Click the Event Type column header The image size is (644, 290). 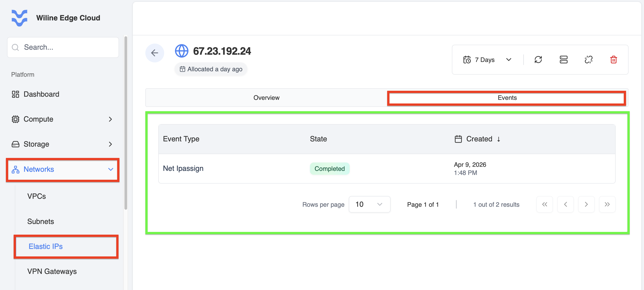(181, 139)
